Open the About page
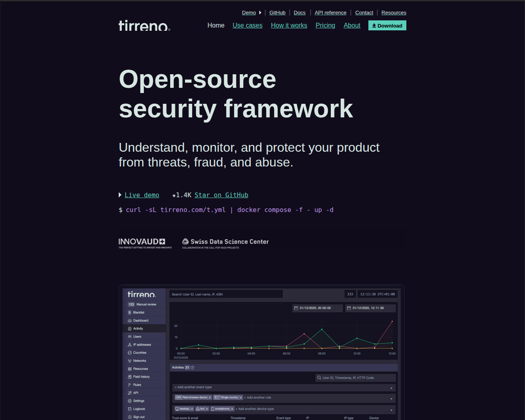Image resolution: width=525 pixels, height=420 pixels. pos(352,26)
